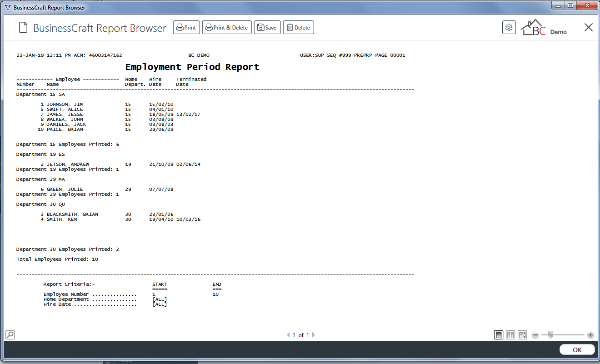This screenshot has height=364, width=600.
Task: Select the "SWIFT, ALICE" employee row
Action: [107, 110]
